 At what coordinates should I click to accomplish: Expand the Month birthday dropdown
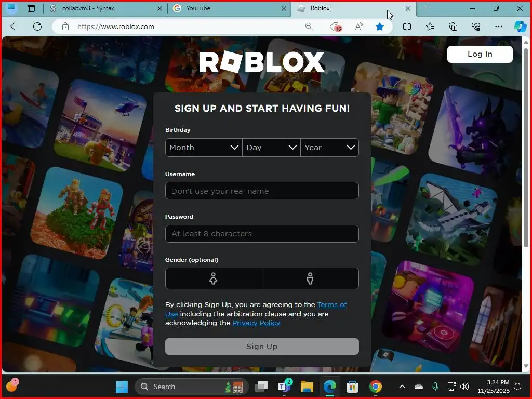(x=204, y=148)
